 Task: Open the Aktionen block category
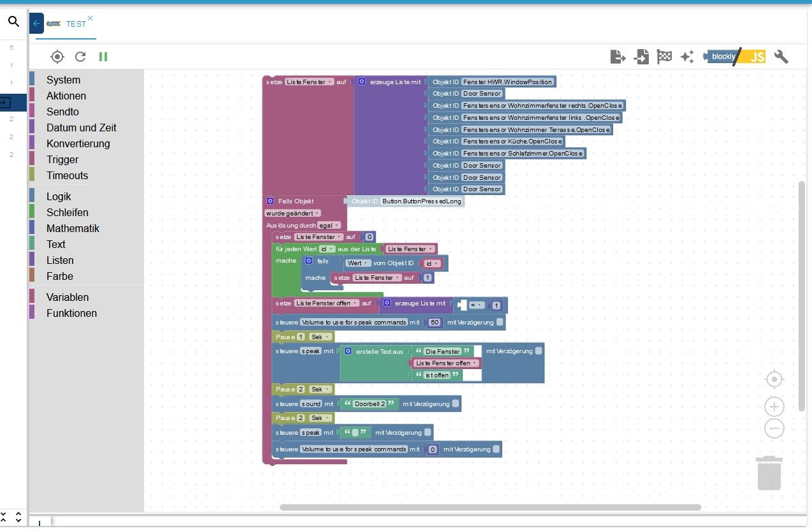66,96
